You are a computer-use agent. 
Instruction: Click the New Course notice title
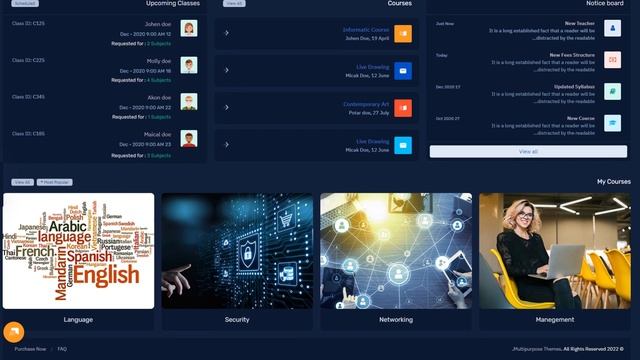(581, 118)
